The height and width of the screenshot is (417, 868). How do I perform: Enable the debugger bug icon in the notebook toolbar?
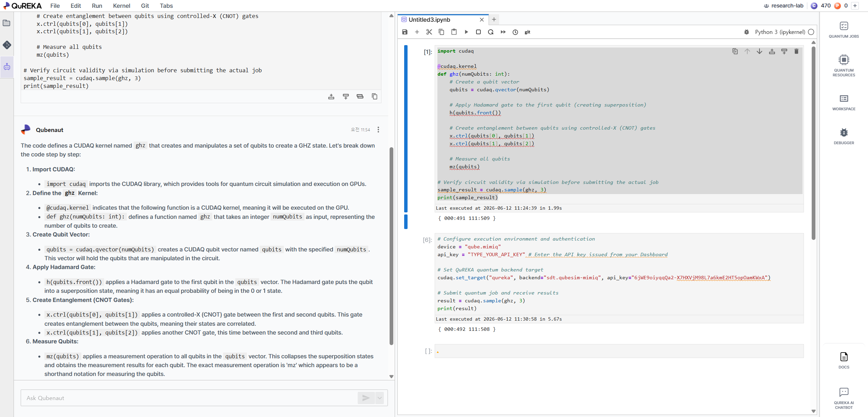[x=746, y=32]
